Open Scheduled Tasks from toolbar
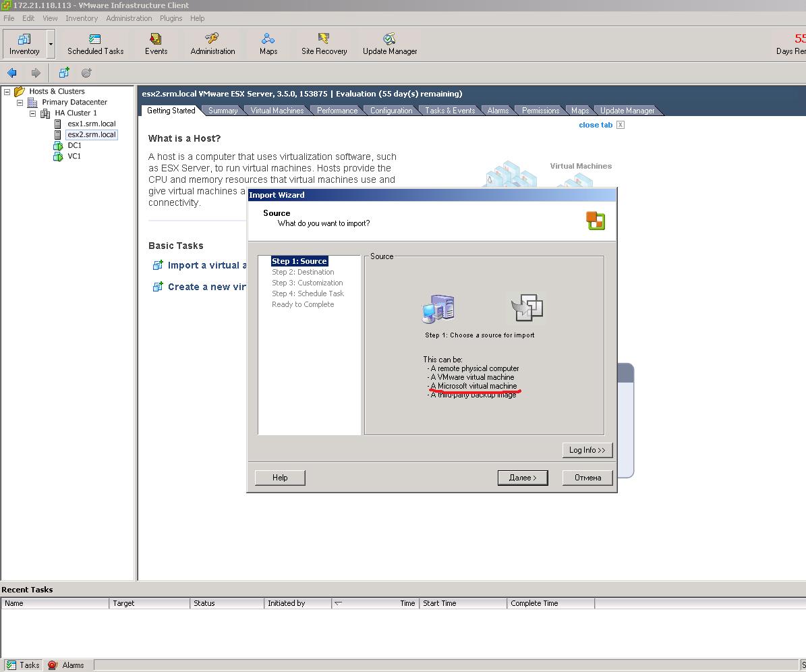This screenshot has height=672, width=806. [x=95, y=44]
